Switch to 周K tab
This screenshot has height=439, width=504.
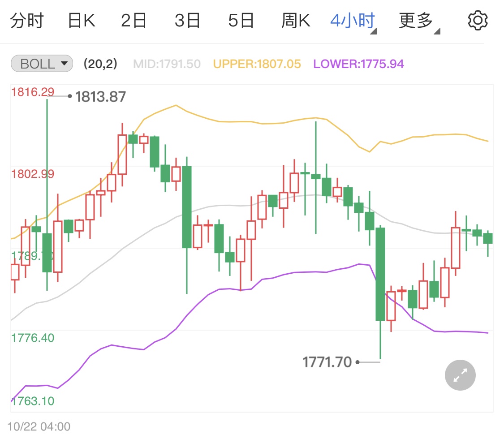(296, 21)
